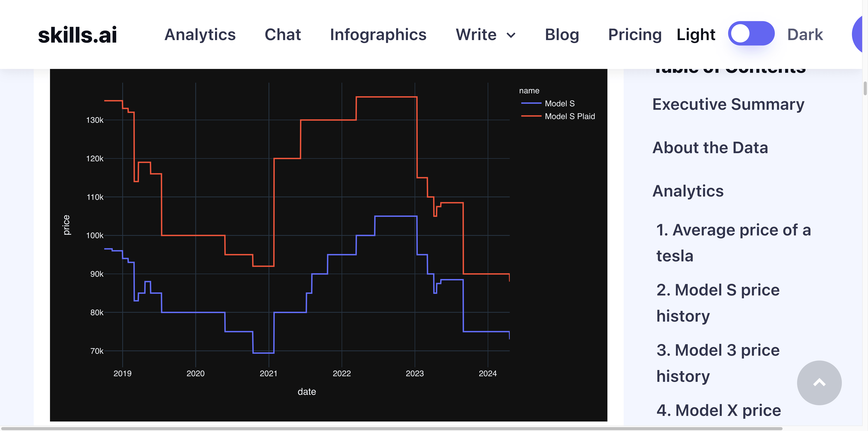Expand the Write dropdown chevron
The height and width of the screenshot is (431, 868).
(x=511, y=35)
